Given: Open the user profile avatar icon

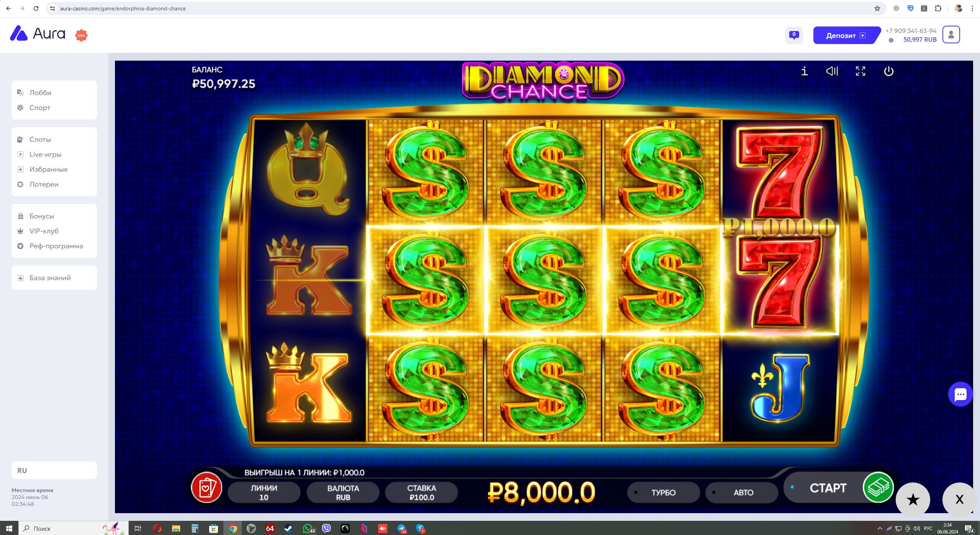Looking at the screenshot, I should point(951,35).
